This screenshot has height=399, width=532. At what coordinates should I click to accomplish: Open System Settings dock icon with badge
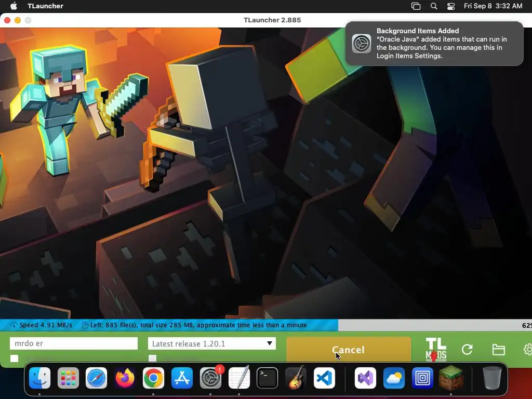210,378
